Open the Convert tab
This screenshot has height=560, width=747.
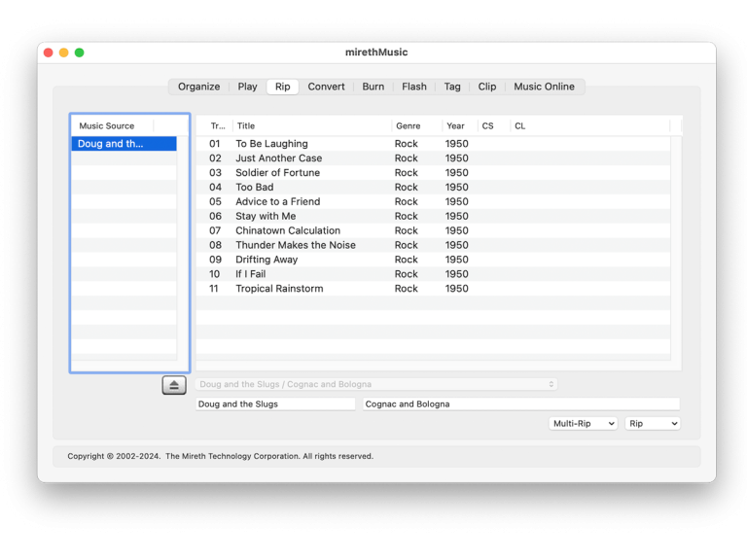coord(326,87)
